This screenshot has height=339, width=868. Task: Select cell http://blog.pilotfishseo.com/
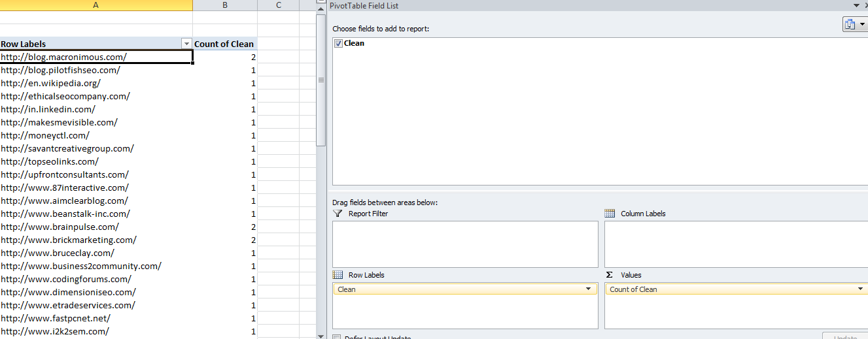click(96, 70)
